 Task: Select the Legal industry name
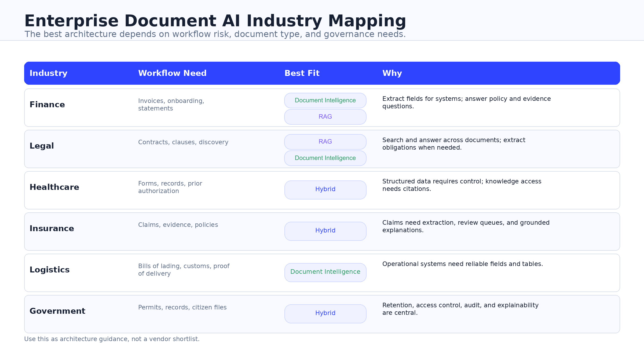[42, 146]
